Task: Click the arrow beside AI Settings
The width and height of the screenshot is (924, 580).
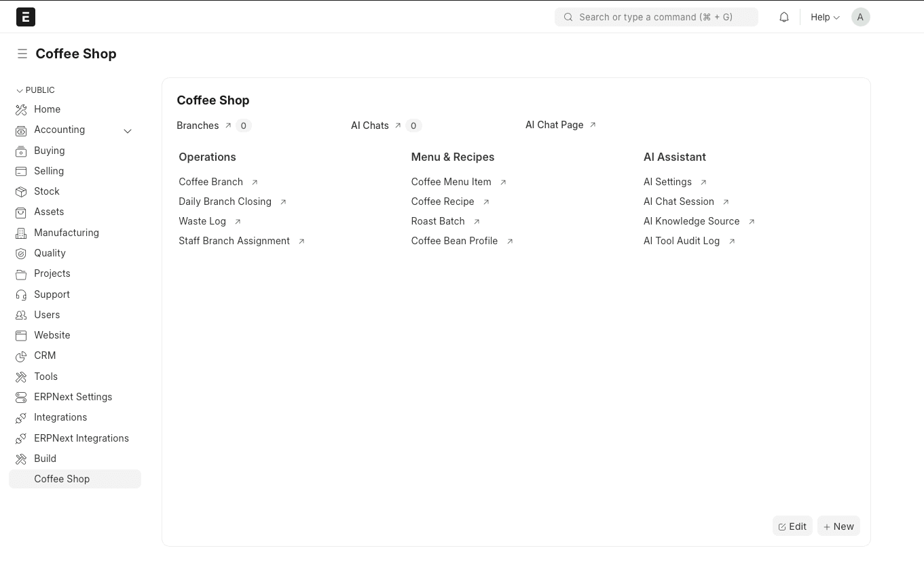Action: [x=703, y=182]
